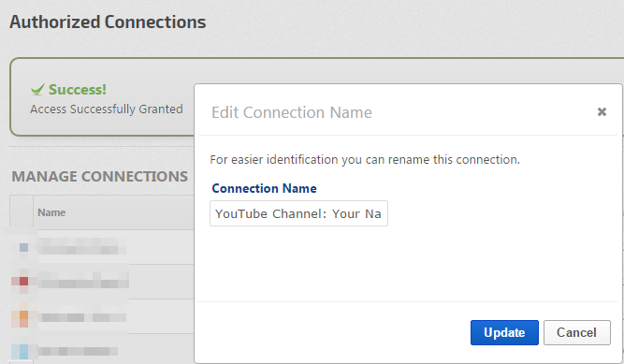
Task: Open the blurred connection name beside orange icon
Action: click(x=82, y=317)
